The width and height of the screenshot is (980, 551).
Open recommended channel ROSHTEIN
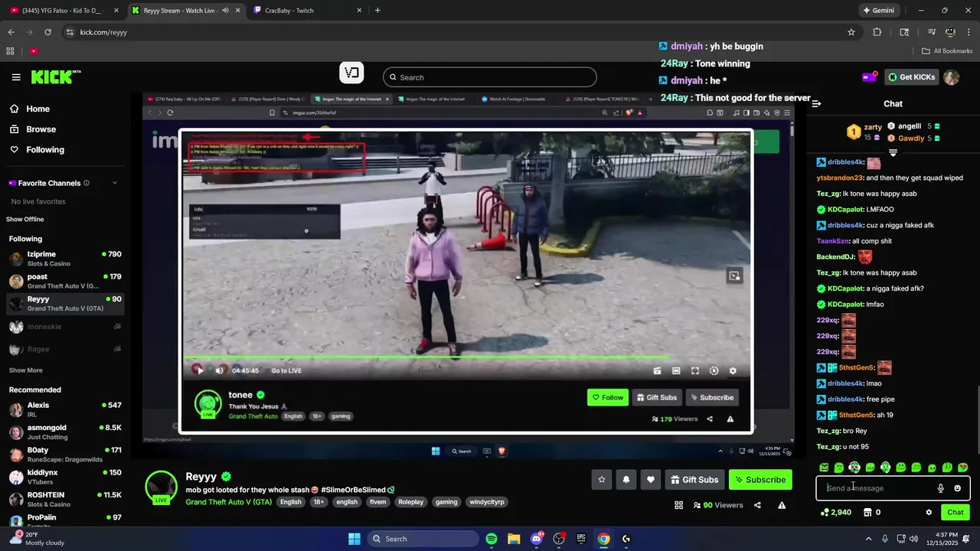[65, 500]
